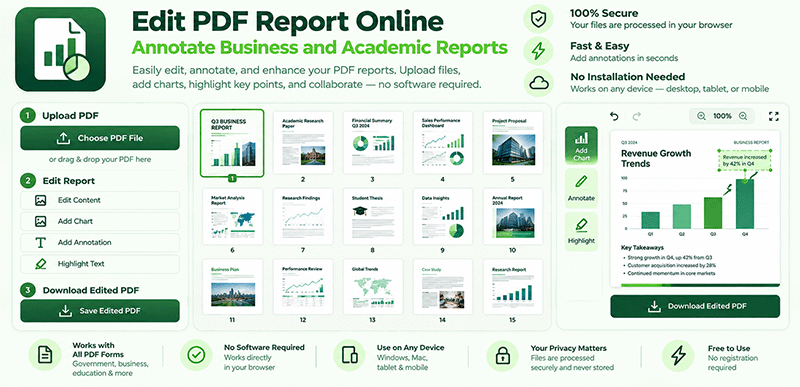Click the download icon in Save Edited PDF
The height and width of the screenshot is (387, 800).
click(x=65, y=311)
